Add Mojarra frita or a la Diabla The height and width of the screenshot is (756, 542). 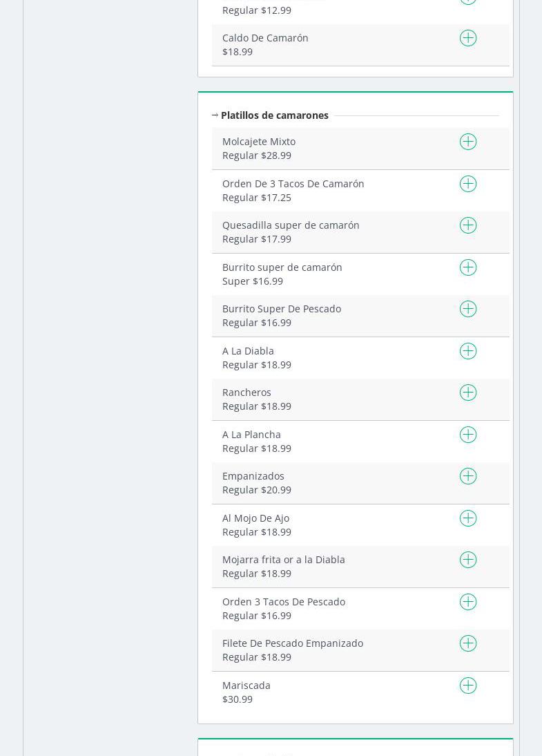click(468, 560)
